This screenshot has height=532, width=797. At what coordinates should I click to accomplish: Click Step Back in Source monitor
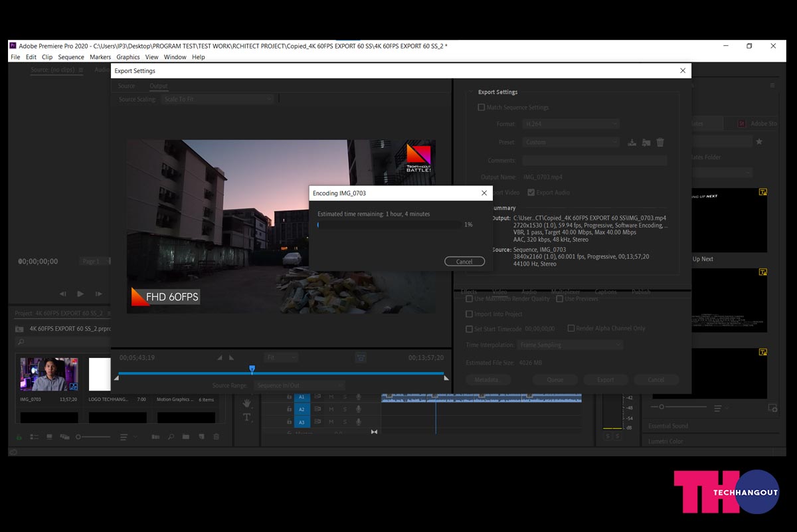(x=63, y=294)
